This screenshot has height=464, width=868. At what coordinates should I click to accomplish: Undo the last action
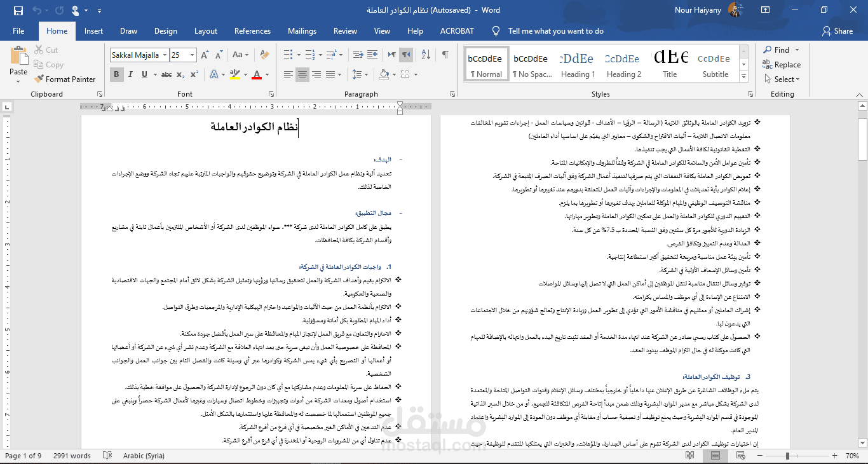click(36, 10)
